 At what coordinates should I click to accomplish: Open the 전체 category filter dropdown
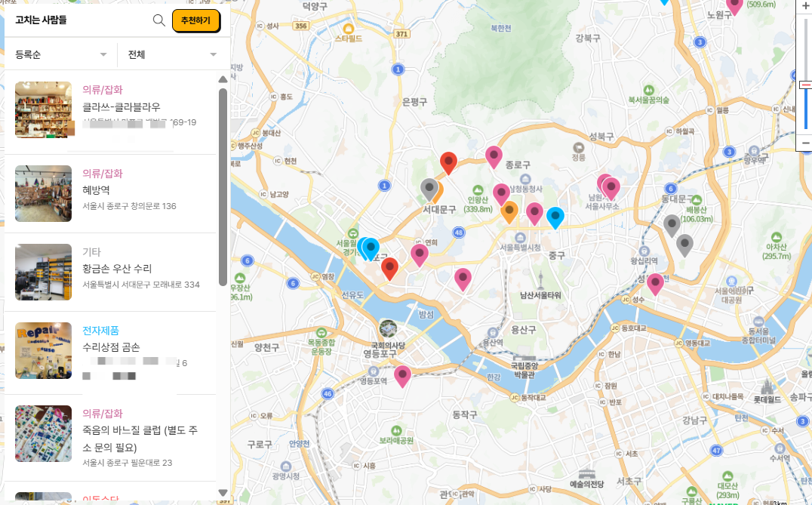173,54
